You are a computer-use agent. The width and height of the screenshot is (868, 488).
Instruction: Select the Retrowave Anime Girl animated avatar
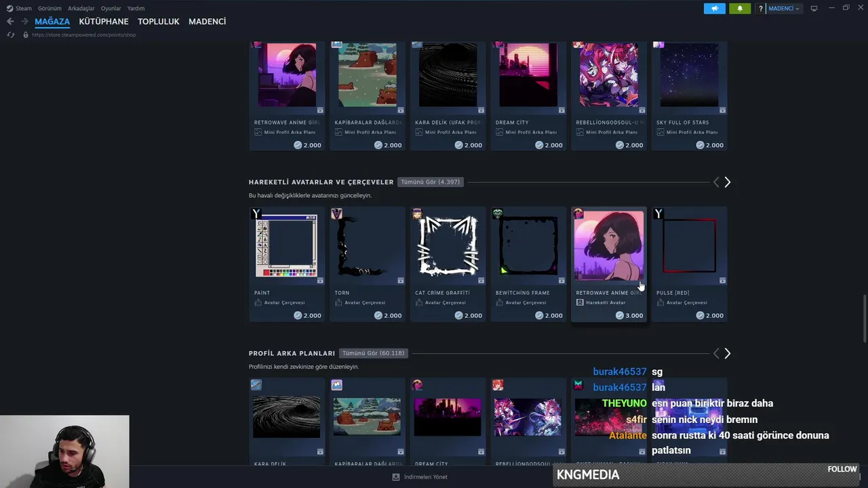[x=608, y=264]
